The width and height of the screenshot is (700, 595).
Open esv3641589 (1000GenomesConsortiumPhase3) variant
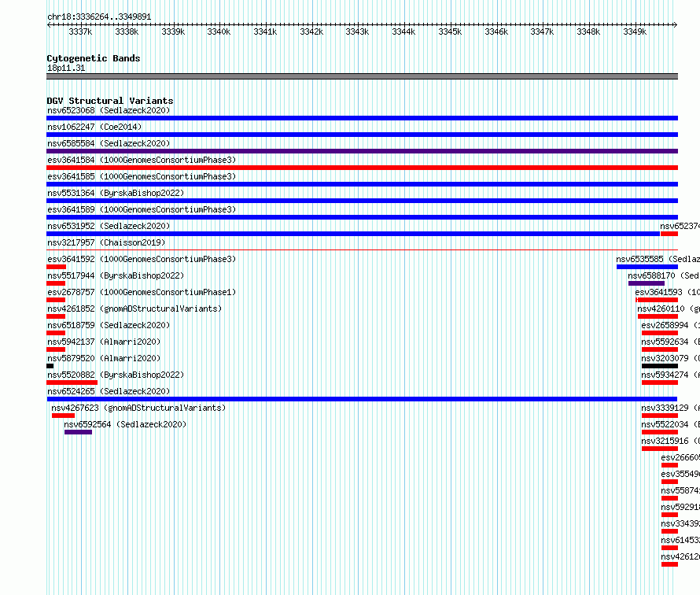pos(142,209)
